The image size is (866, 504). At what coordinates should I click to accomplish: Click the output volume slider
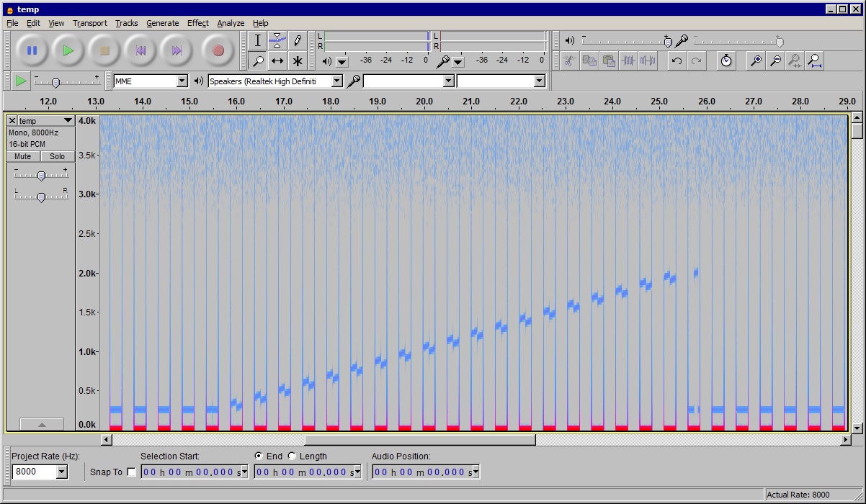[x=625, y=42]
